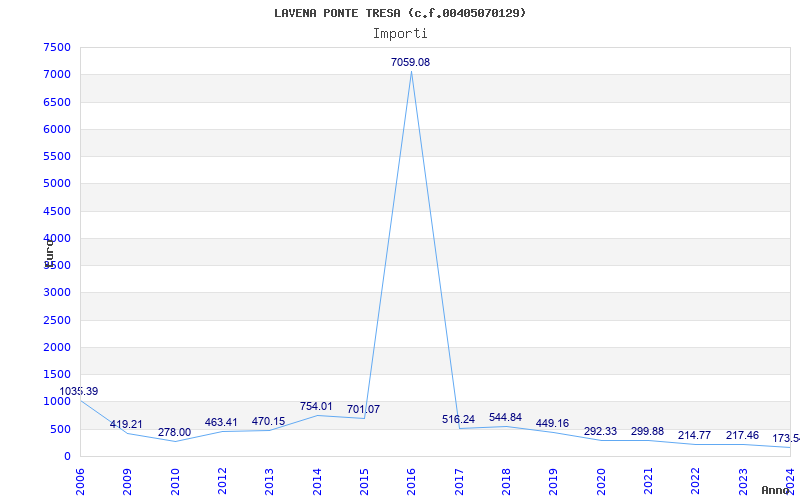The width and height of the screenshot is (800, 500).
Task: Select the 449.16 data label
Action: (552, 423)
